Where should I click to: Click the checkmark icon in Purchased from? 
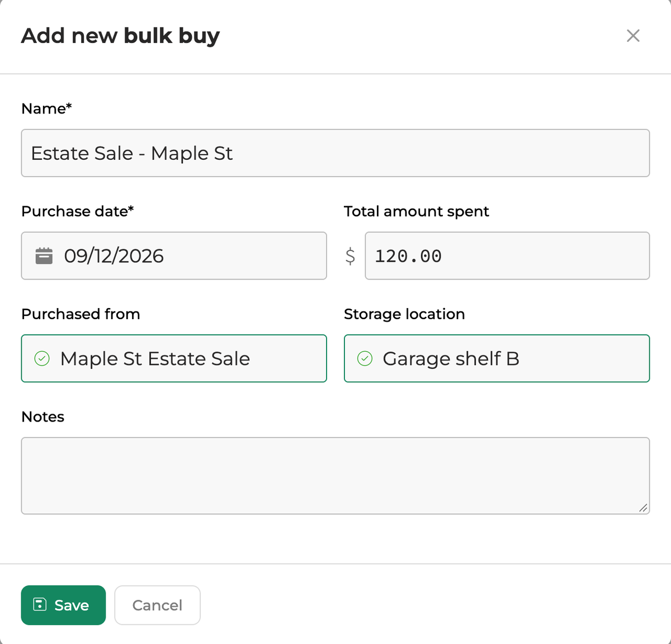[x=42, y=358]
